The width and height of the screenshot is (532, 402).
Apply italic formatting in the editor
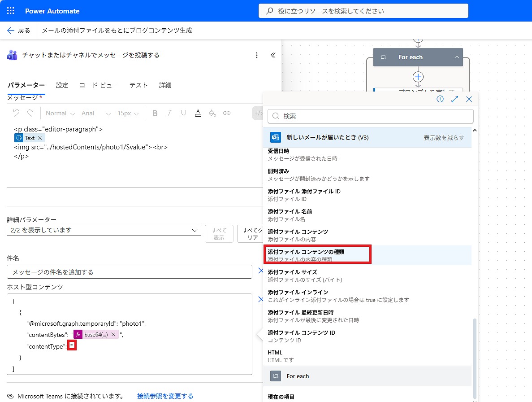pyautogui.click(x=169, y=114)
